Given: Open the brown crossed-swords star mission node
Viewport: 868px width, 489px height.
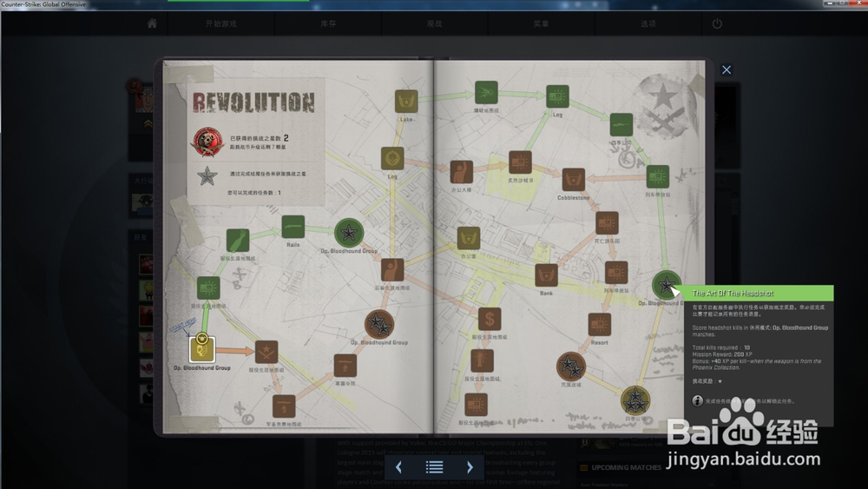Looking at the screenshot, I should pos(266,353).
